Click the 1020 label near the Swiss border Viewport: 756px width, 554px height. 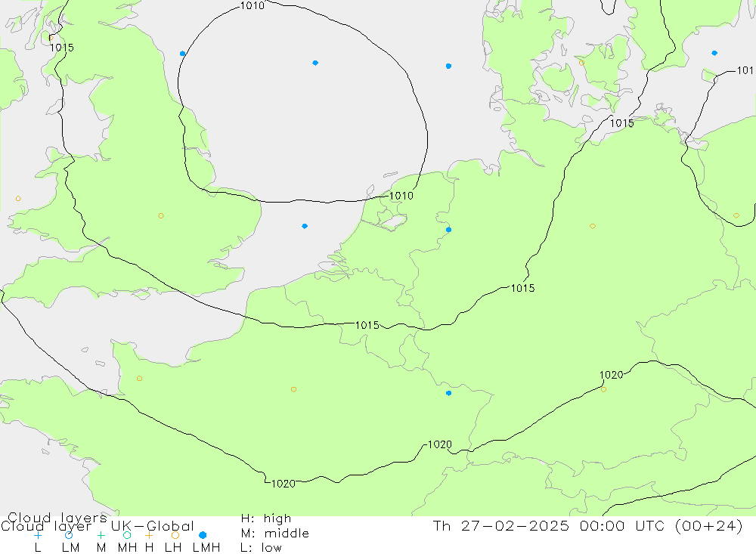[440, 444]
